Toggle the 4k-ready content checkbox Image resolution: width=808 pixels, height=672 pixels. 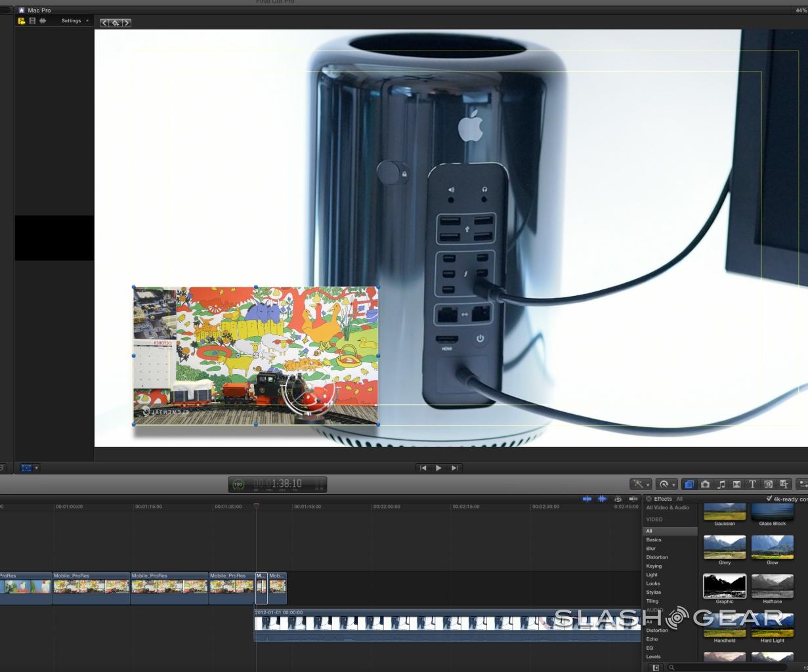[769, 499]
